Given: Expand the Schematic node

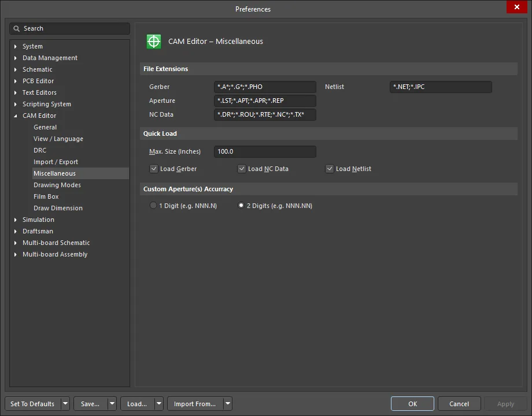Looking at the screenshot, I should tap(15, 69).
